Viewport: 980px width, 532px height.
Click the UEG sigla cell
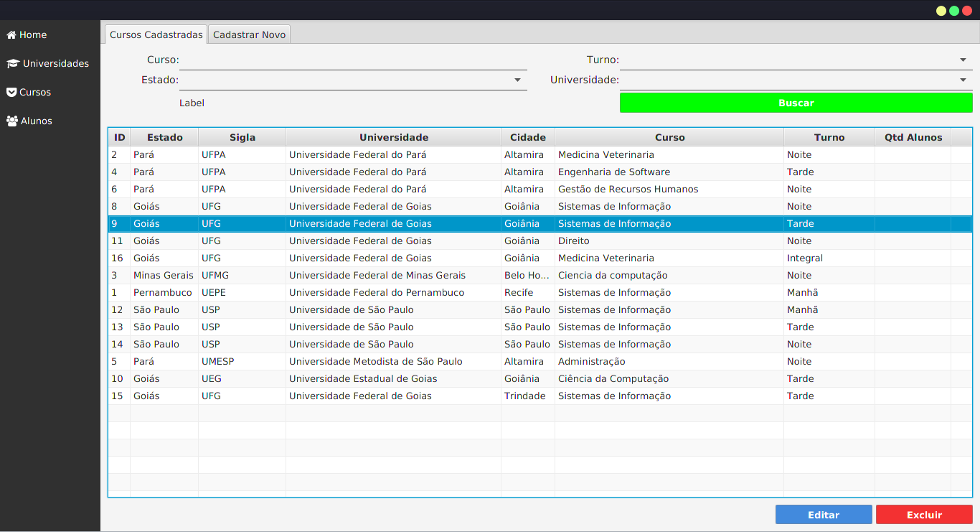point(242,378)
